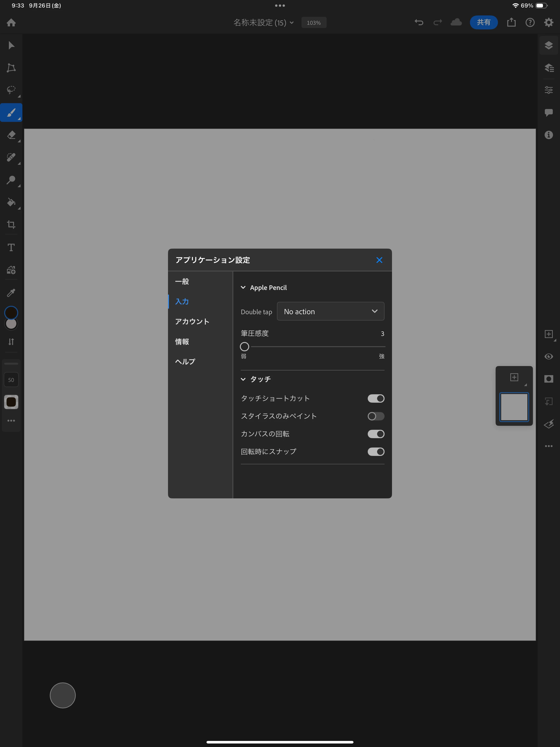Turn off the タッチショートカット toggle
This screenshot has height=747, width=560.
(x=376, y=398)
